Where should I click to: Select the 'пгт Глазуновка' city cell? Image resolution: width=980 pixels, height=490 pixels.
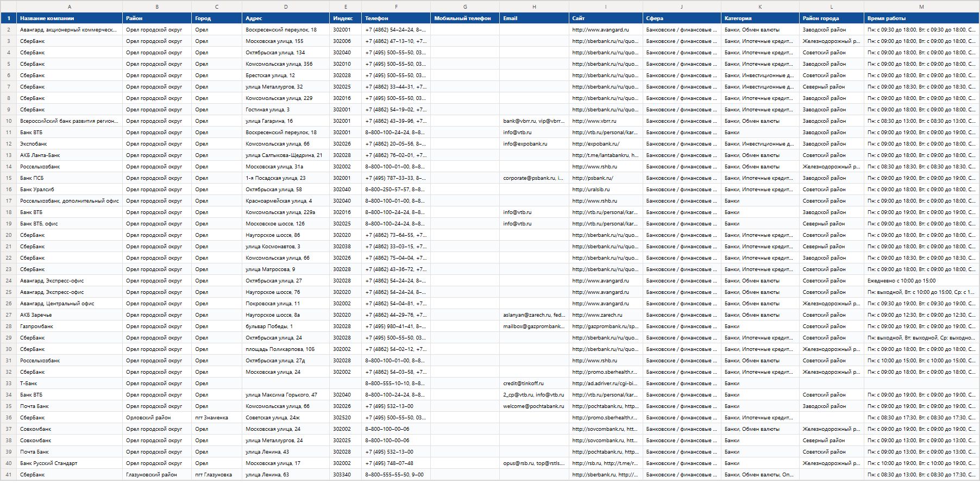(217, 475)
